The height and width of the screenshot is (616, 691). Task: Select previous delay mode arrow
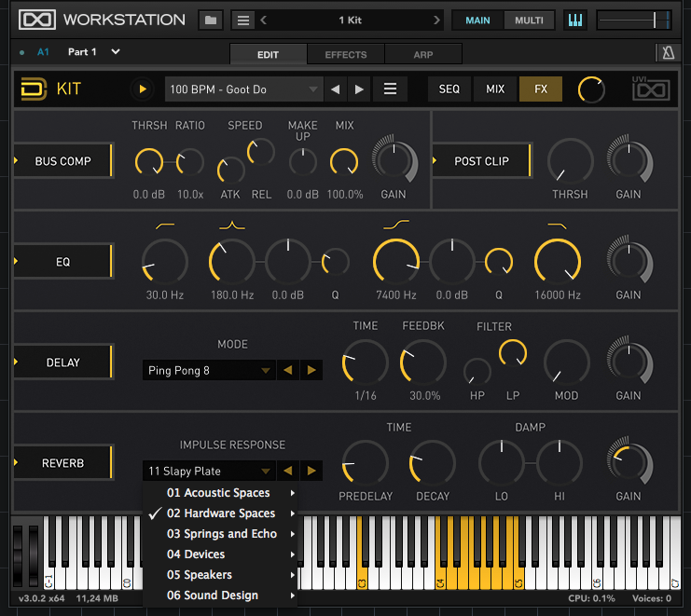pos(288,370)
